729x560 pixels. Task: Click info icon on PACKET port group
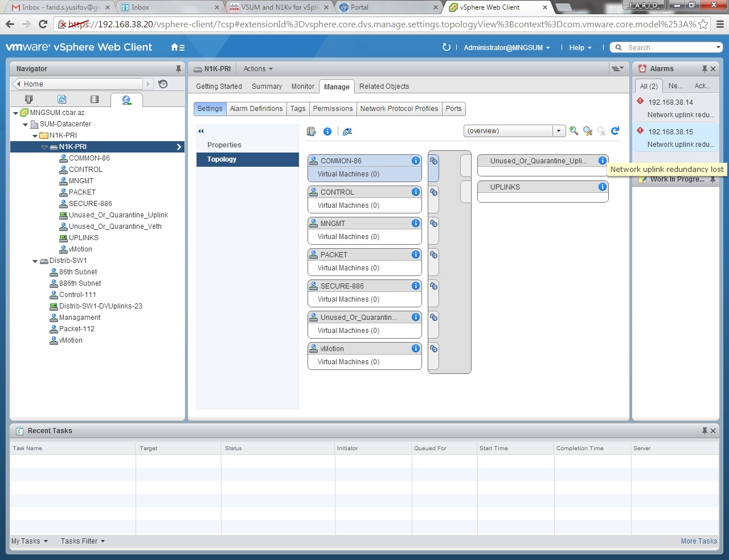tap(416, 255)
